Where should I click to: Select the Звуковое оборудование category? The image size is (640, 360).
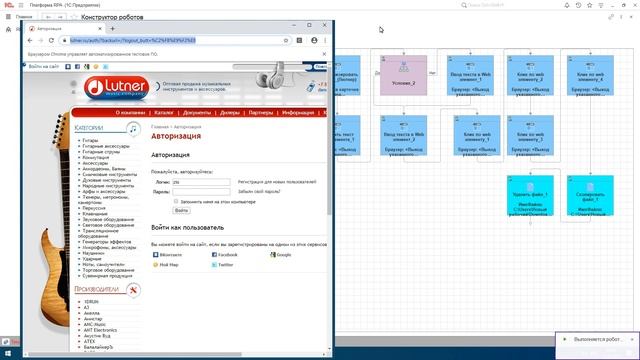[x=108, y=220]
